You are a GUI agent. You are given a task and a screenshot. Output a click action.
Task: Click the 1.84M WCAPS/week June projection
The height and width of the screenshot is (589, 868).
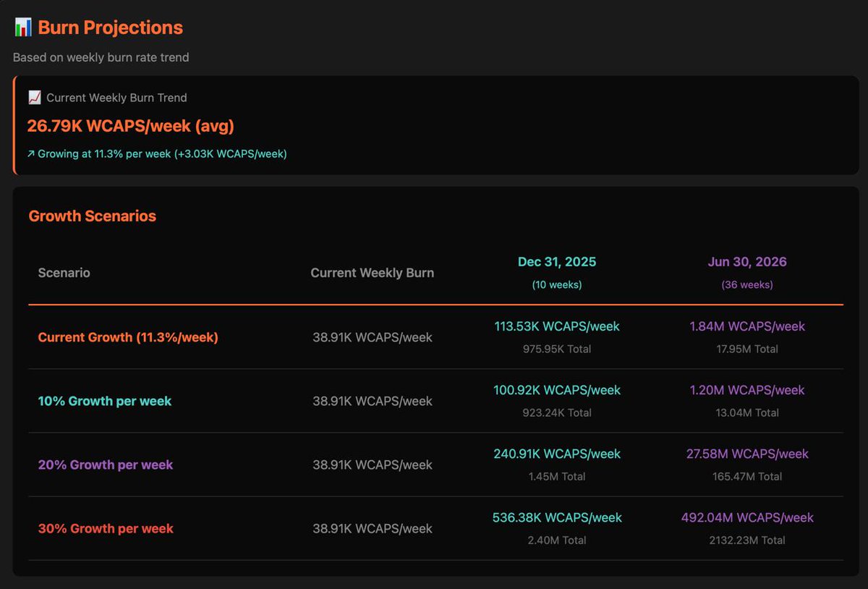tap(747, 326)
